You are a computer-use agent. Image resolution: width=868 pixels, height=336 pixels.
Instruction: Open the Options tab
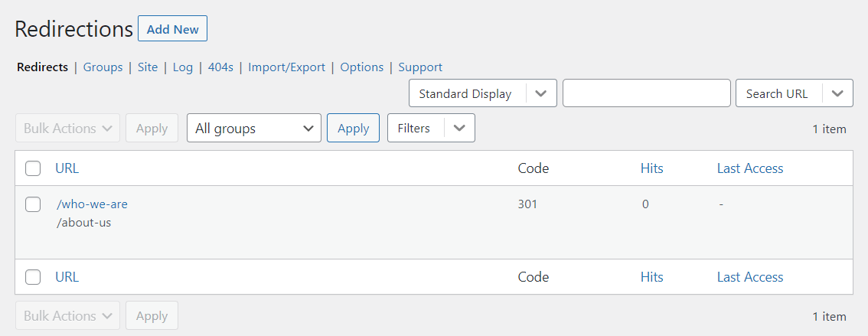361,67
